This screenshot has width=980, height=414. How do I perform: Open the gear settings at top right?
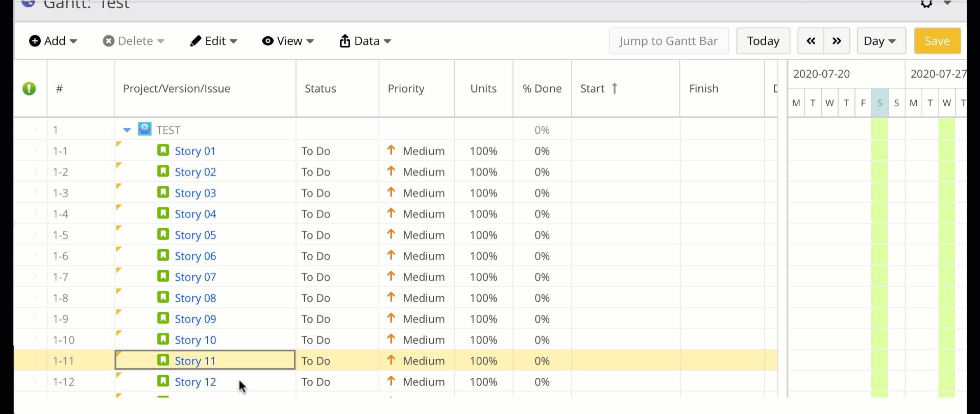click(x=926, y=4)
